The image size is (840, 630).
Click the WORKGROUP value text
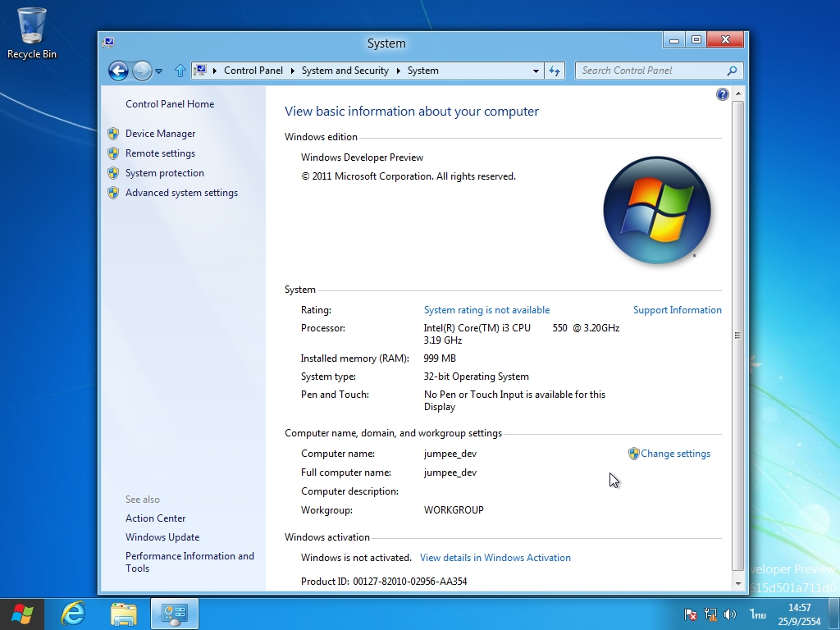(454, 510)
